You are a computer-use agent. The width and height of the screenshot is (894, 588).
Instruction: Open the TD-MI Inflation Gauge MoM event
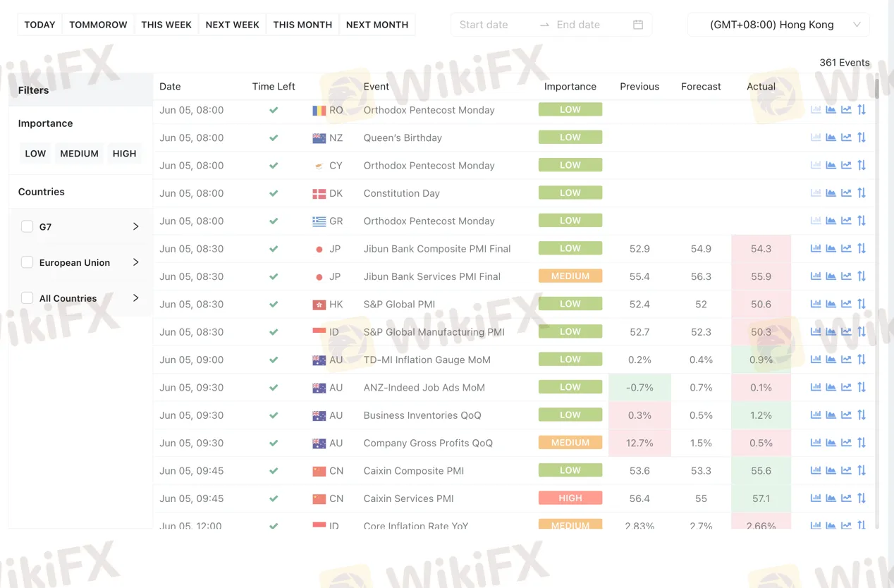coord(427,360)
